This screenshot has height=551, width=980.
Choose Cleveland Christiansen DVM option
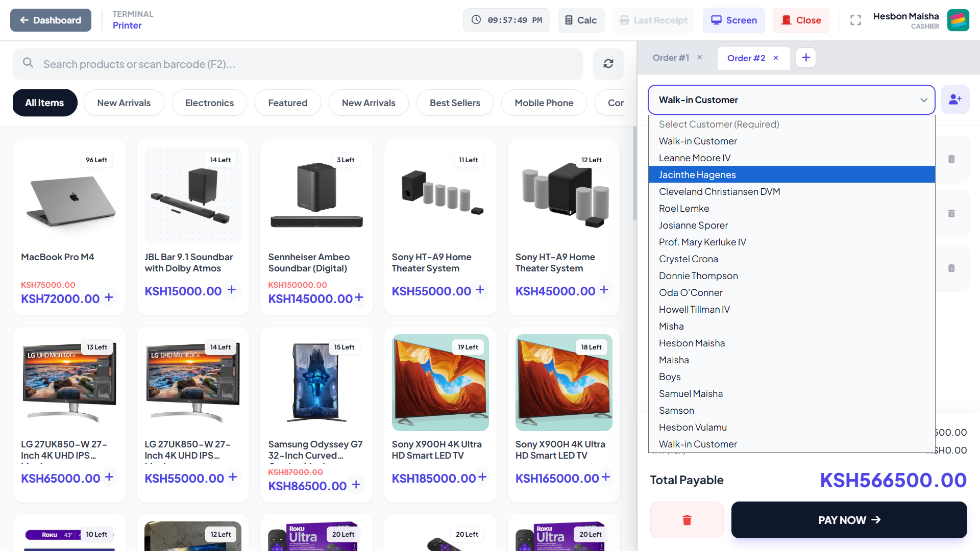791,191
